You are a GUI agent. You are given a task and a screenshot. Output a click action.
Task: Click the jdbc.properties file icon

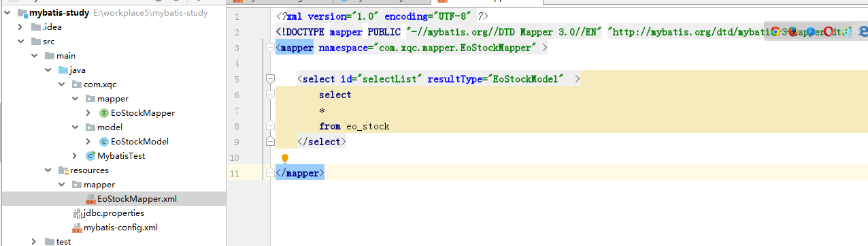point(77,213)
